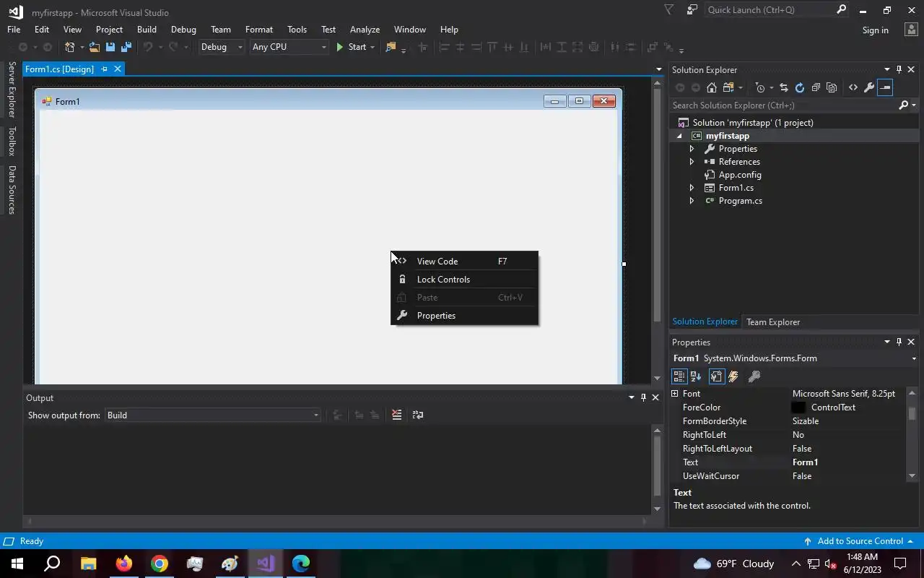Click the Find in Files toolbar icon
Screen dimensions: 924x578
coord(391,47)
